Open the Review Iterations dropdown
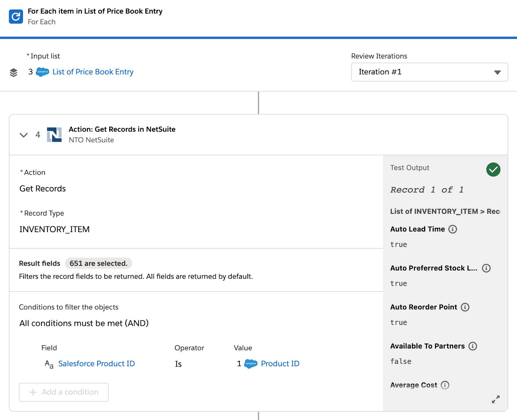This screenshot has height=420, width=517. (429, 72)
